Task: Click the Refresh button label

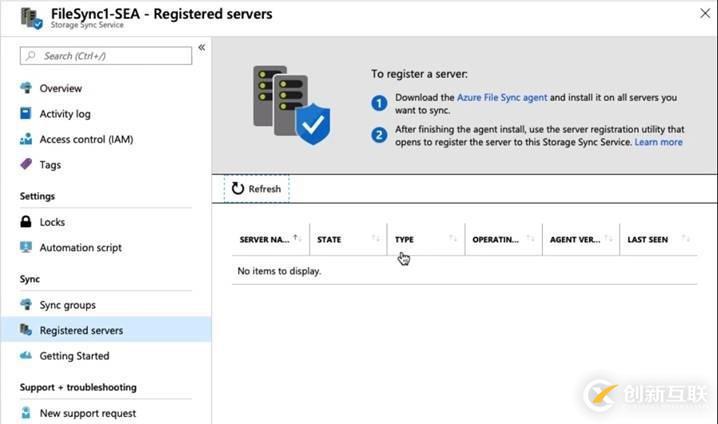Action: coord(265,189)
